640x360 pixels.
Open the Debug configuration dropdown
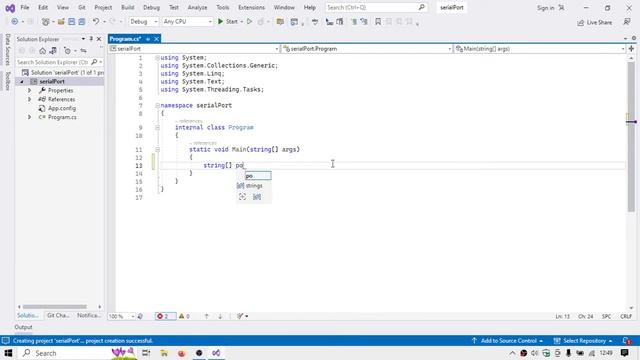(x=144, y=22)
